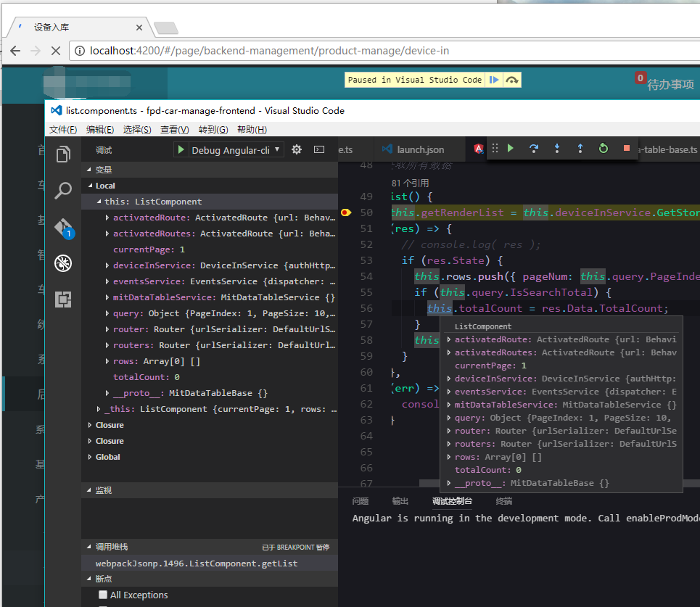Screen dimensions: 700x607
Task: Click the Step Over debug icon
Action: (534, 148)
